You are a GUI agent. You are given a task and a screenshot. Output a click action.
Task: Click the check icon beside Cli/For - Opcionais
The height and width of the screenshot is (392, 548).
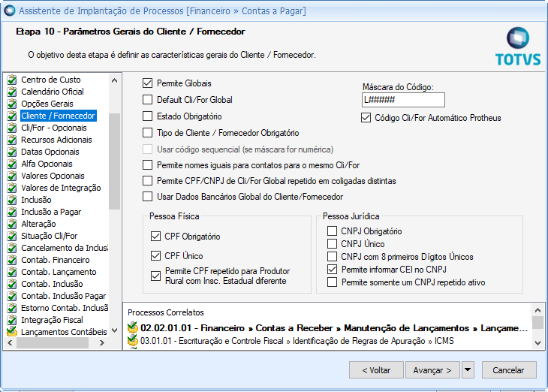(x=12, y=128)
